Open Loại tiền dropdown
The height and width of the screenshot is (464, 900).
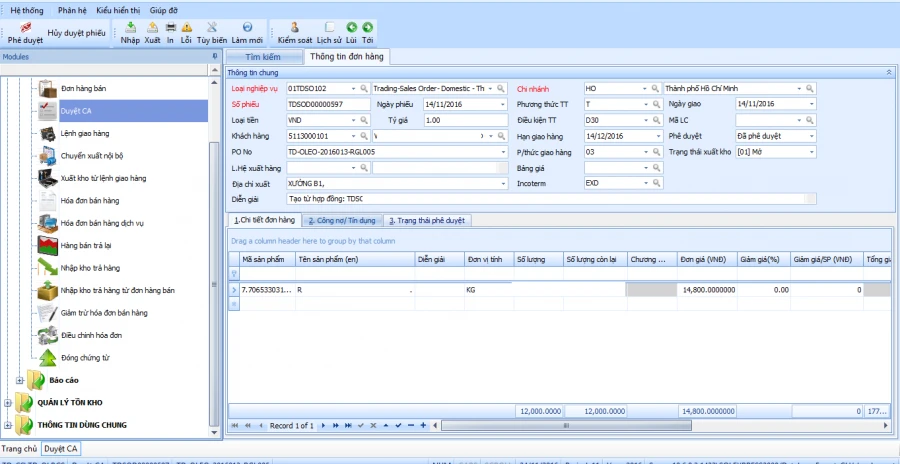point(352,121)
